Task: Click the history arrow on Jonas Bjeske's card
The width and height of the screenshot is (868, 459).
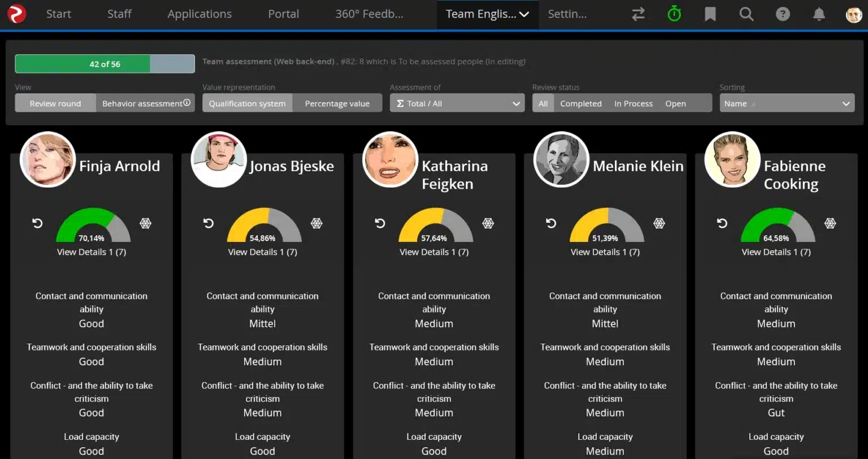Action: [x=208, y=223]
